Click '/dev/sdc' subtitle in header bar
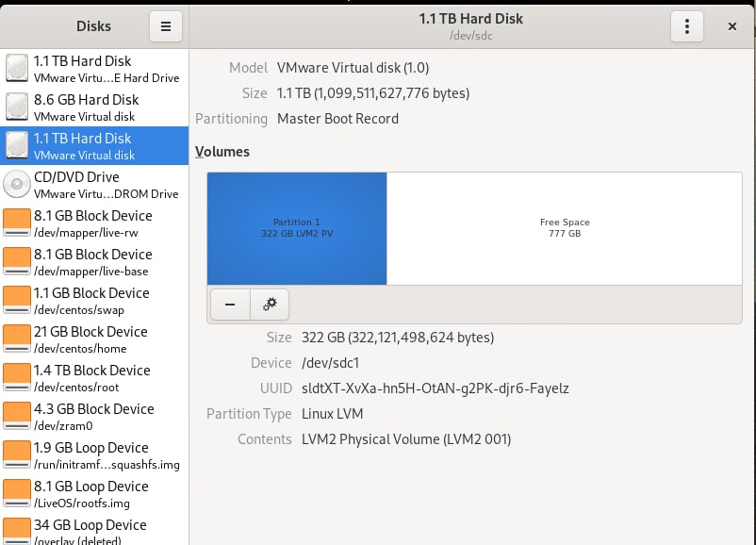This screenshot has height=545, width=756. click(471, 36)
